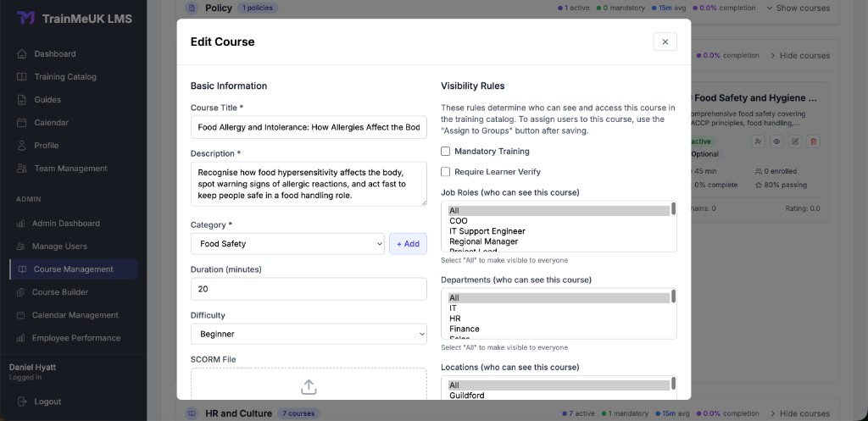Viewport: 868px width, 421px height.
Task: Click the Food Safety and Hygiene course title
Action: click(755, 98)
